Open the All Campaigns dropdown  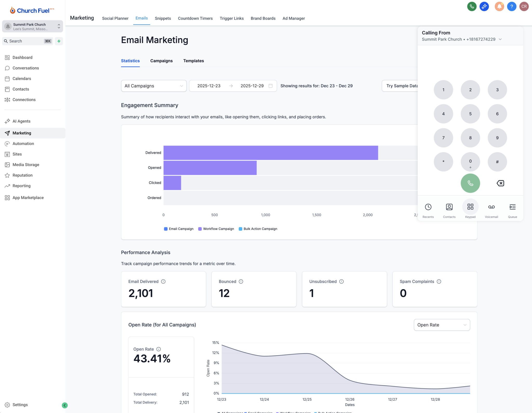[x=154, y=86]
